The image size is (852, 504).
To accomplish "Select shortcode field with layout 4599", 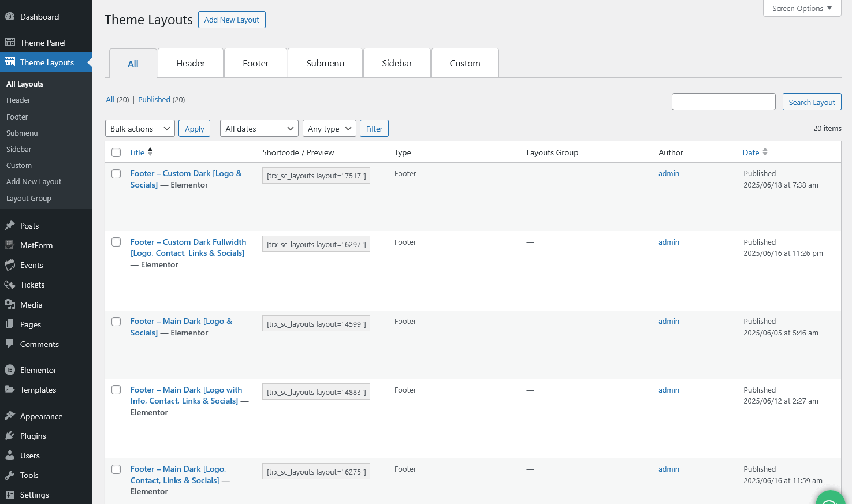I will (316, 323).
